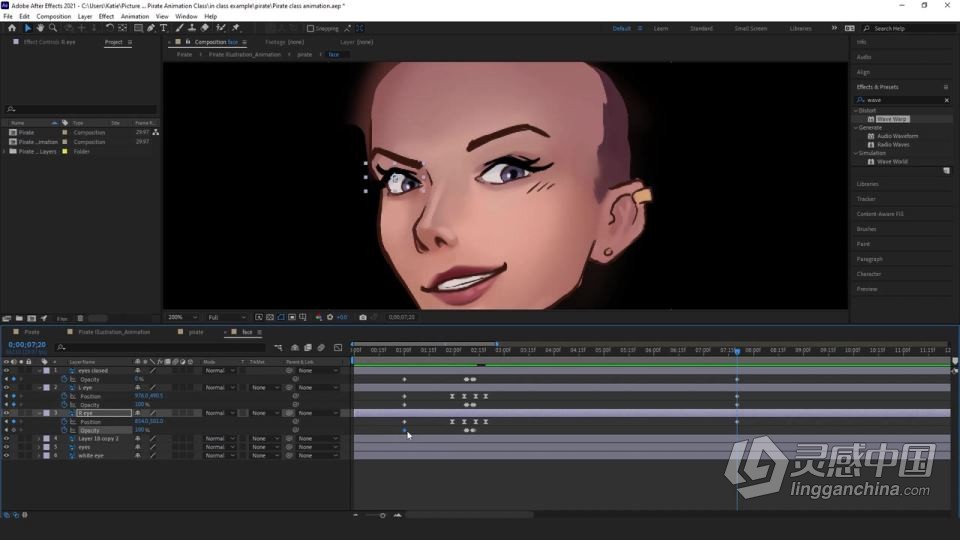Click the Composition Mini-Flowchart icon
This screenshot has height=540, width=960.
(279, 348)
